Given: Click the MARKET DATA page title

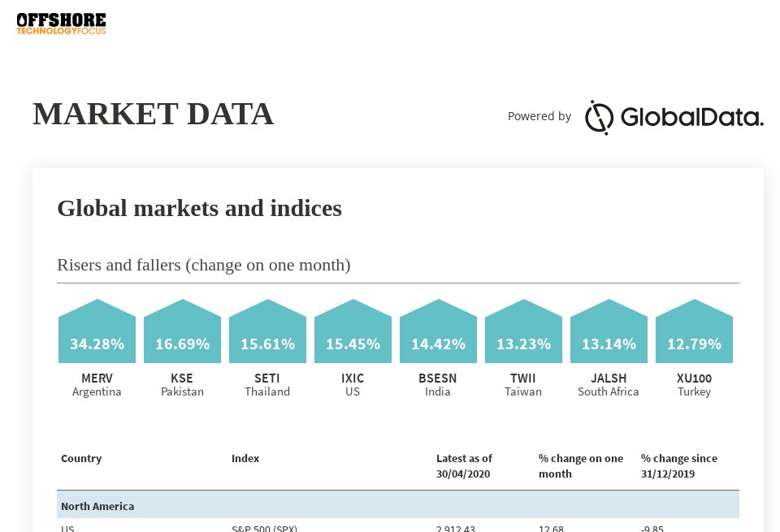Looking at the screenshot, I should [x=153, y=114].
